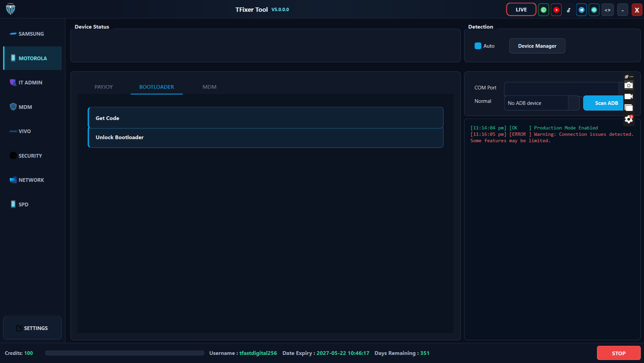The width and height of the screenshot is (644, 363).
Task: Open the YouTube channel icon
Action: click(556, 10)
